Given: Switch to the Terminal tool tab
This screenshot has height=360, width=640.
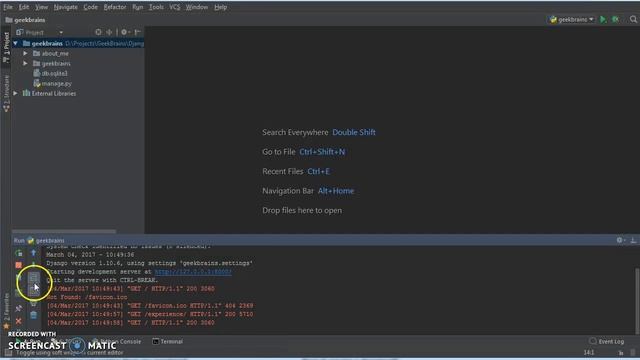Looking at the screenshot, I should click(168, 341).
